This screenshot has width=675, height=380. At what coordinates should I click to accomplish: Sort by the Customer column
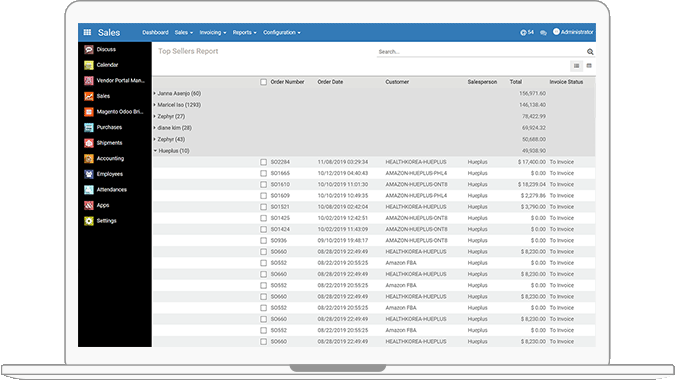point(397,82)
